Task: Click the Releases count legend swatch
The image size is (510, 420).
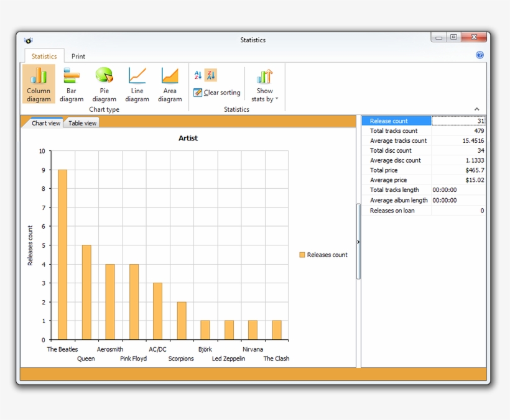Action: (x=302, y=255)
